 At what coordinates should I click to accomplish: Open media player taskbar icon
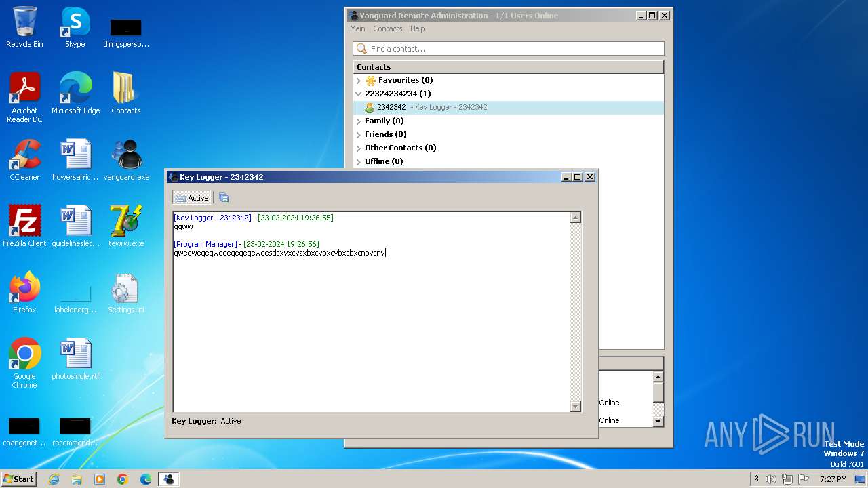[x=100, y=479]
